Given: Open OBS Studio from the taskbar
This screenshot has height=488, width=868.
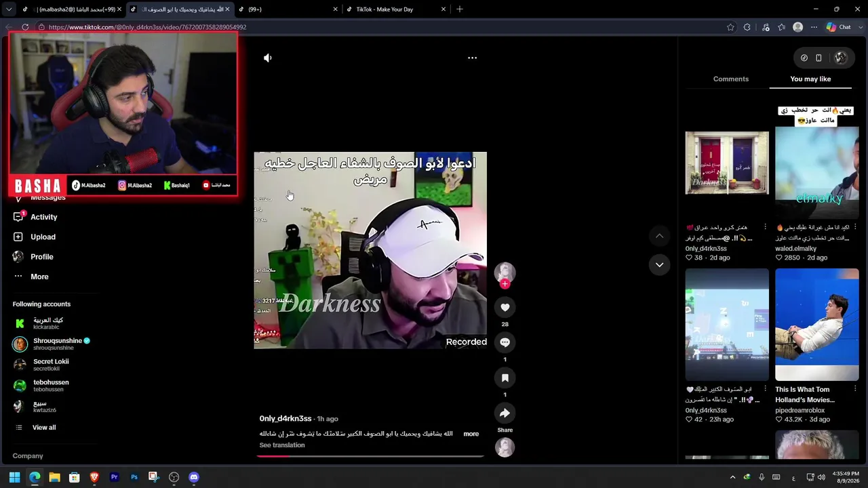Looking at the screenshot, I should pos(174,477).
